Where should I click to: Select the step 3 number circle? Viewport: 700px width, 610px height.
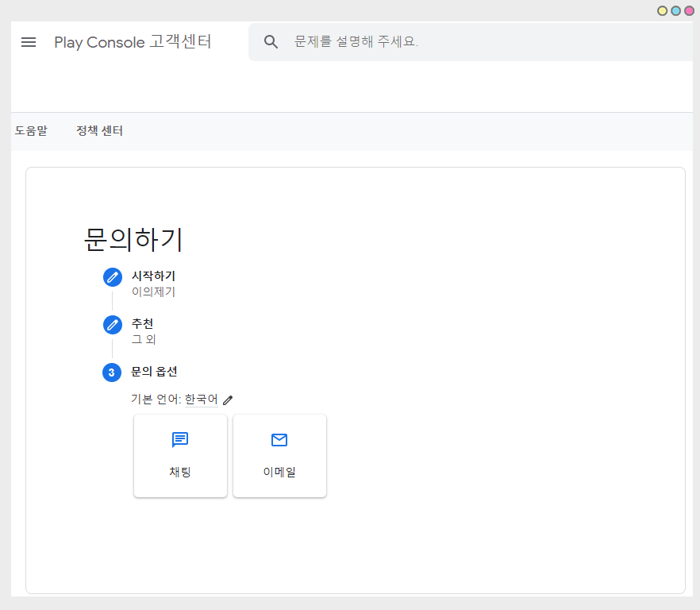(112, 373)
